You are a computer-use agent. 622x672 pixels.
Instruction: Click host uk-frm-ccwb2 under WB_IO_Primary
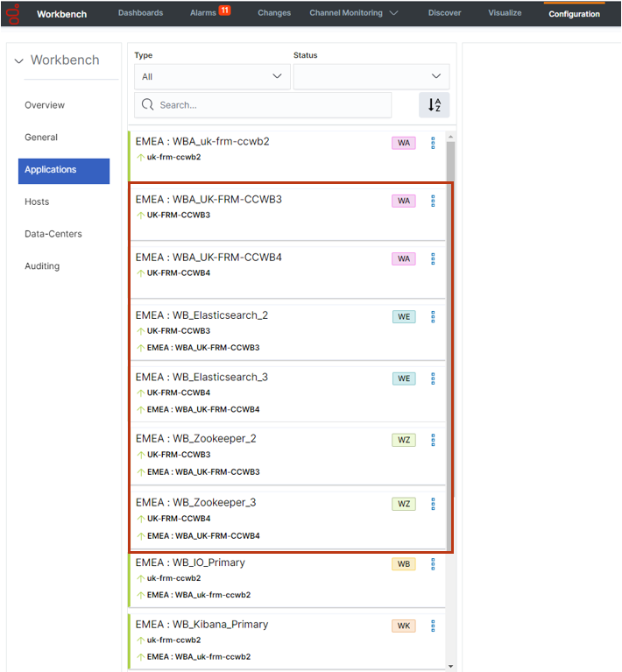pos(173,578)
